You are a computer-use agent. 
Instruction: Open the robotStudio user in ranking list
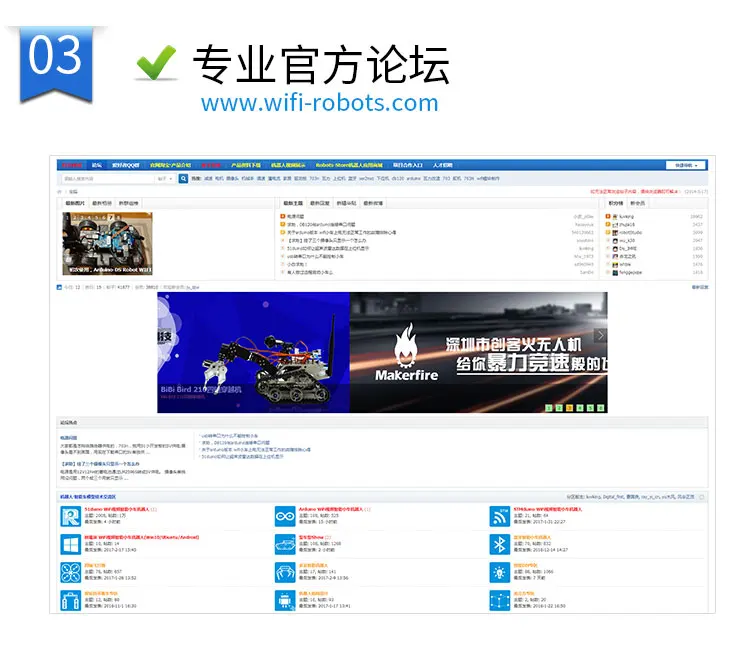(x=630, y=232)
